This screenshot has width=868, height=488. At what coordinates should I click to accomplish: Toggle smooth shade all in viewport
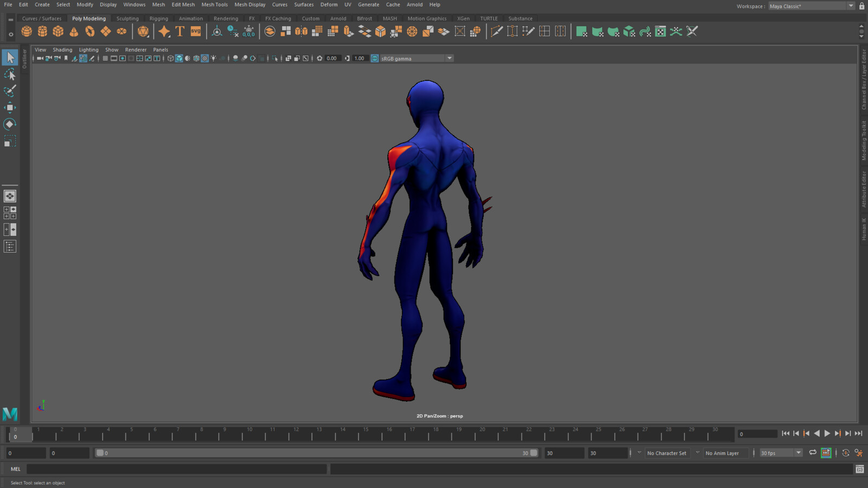pyautogui.click(x=179, y=59)
